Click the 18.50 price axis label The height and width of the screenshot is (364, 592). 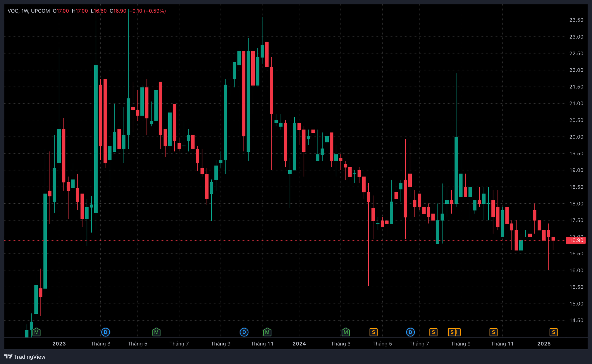pos(576,187)
